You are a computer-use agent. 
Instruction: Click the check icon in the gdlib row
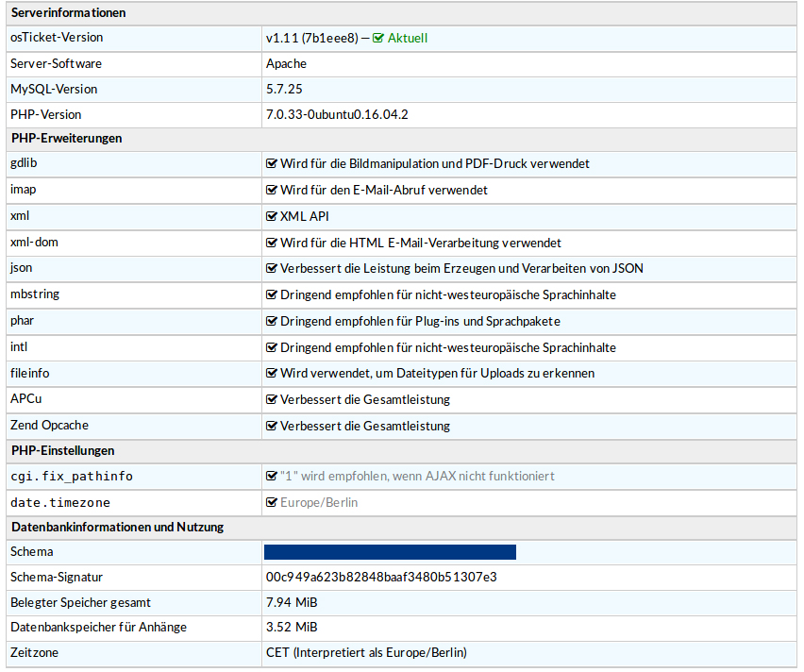[272, 163]
